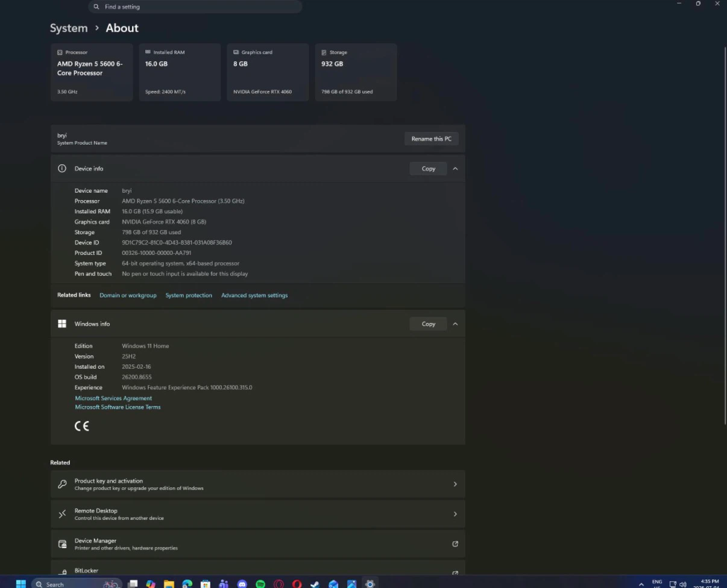Image resolution: width=727 pixels, height=588 pixels.
Task: Open the System protection link
Action: tap(189, 295)
